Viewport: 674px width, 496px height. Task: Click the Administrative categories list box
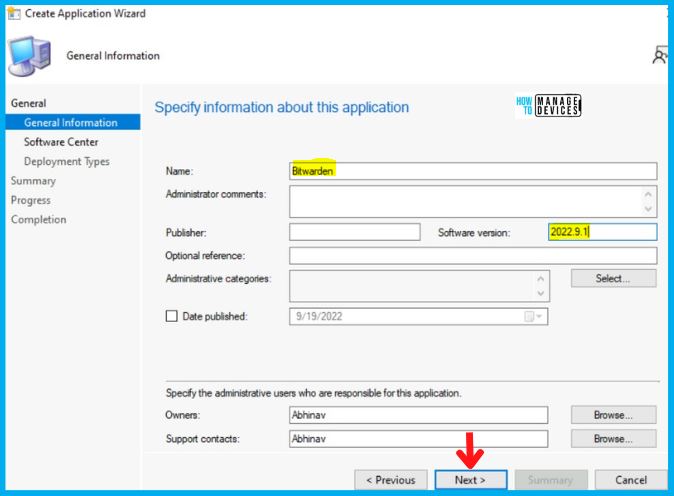[x=419, y=286]
